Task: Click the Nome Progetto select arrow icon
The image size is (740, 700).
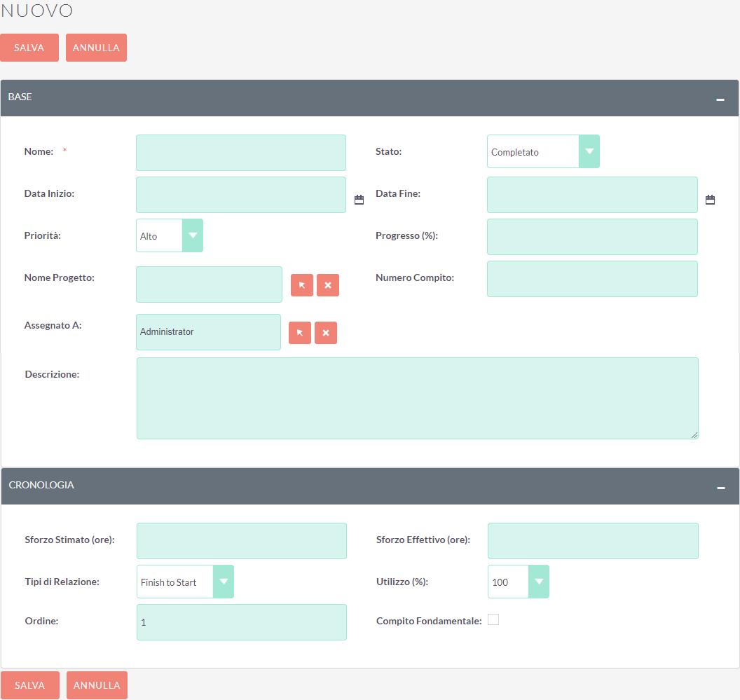Action: click(x=302, y=285)
